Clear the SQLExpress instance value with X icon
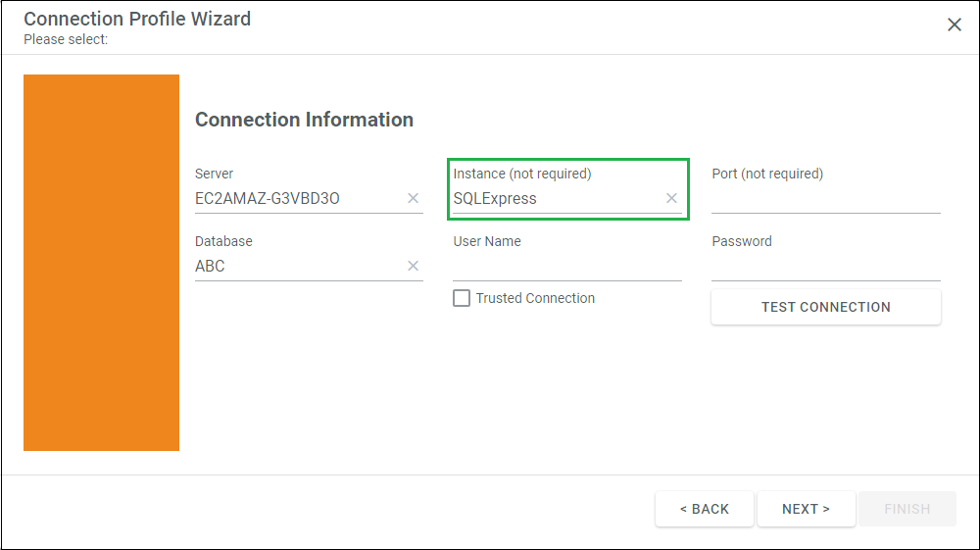The image size is (980, 550). pos(671,198)
